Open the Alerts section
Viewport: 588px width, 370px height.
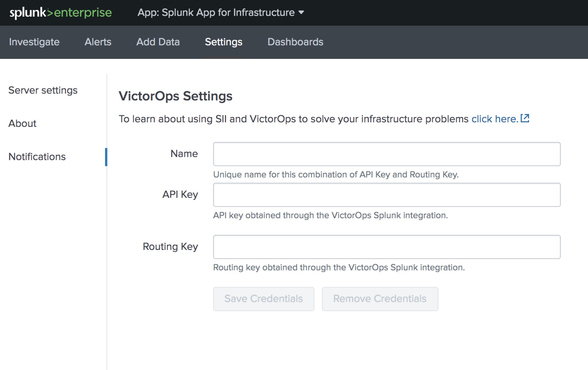click(98, 42)
